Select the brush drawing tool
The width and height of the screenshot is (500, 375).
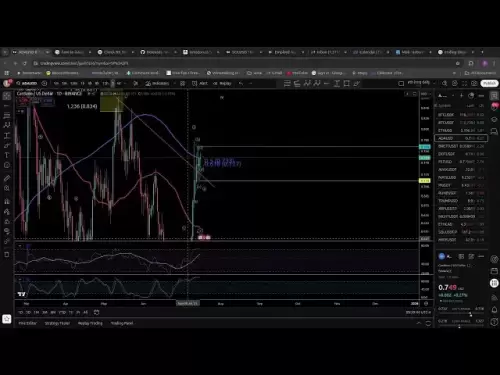[x=7, y=145]
